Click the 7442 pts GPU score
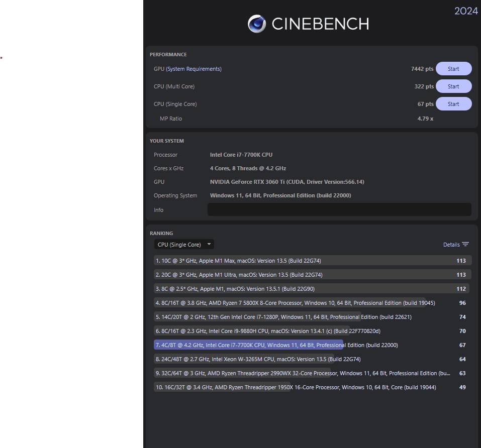The height and width of the screenshot is (448, 481). tap(422, 69)
